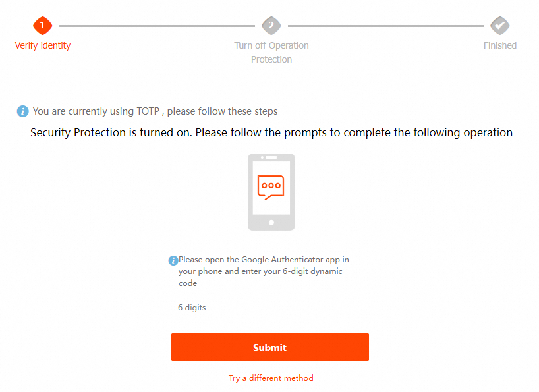
Task: Click the progress line between steps 1 and 2
Action: tap(157, 26)
